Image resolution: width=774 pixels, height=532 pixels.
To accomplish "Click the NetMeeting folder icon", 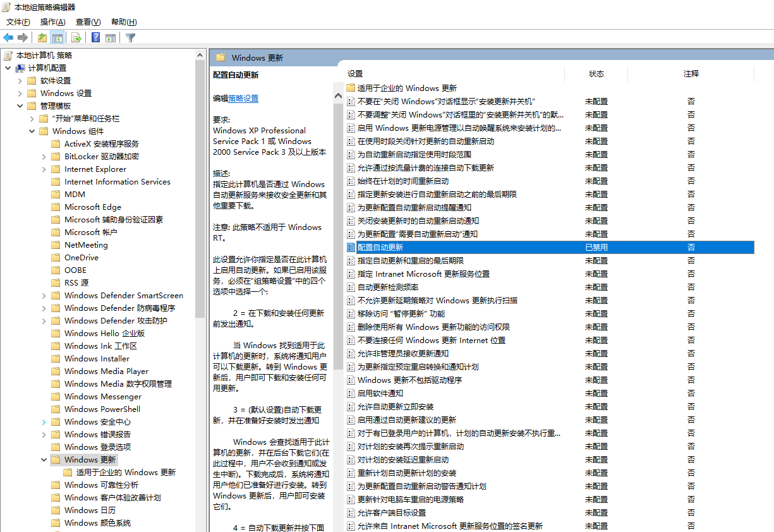I will point(56,245).
